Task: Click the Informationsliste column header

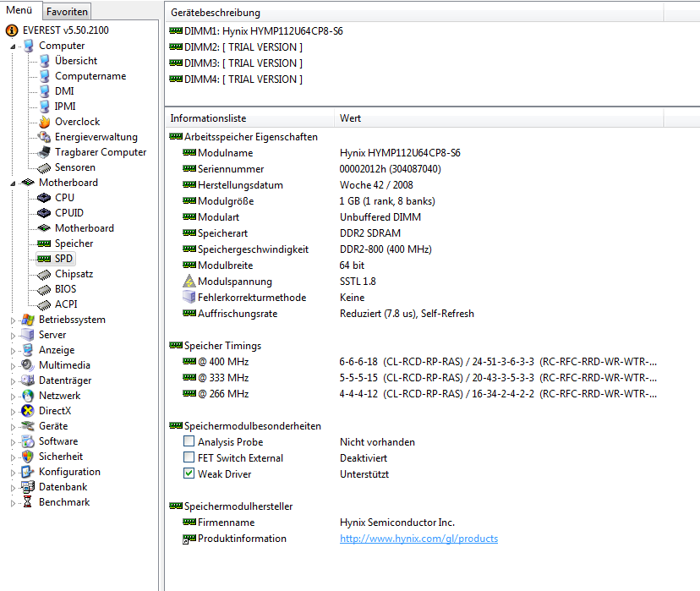Action: [249, 118]
